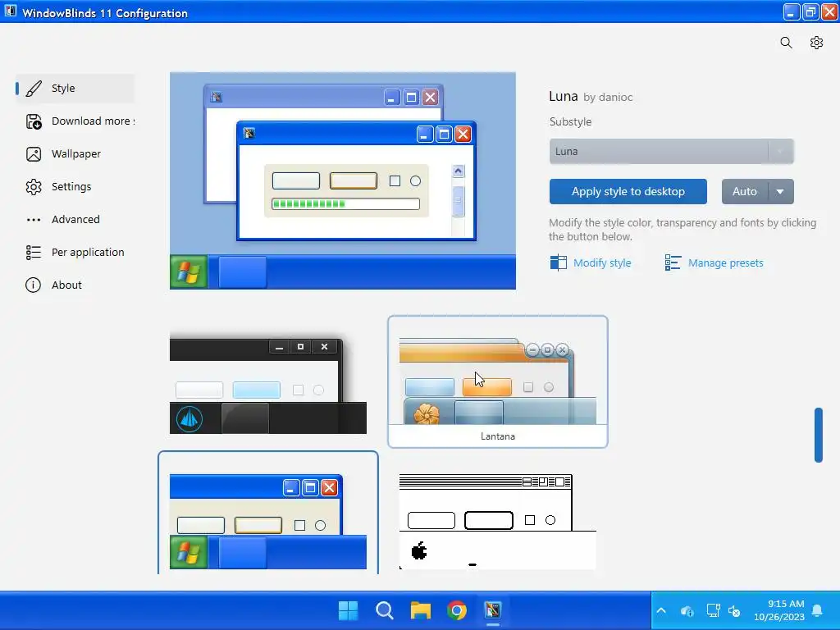Click Apply style to desktop
Screen dimensions: 840x630
click(628, 192)
